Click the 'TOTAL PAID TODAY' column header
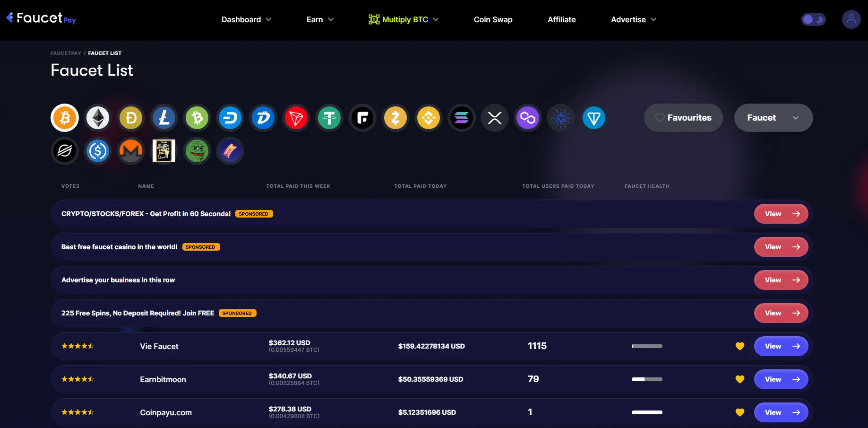This screenshot has height=428, width=868. click(x=421, y=186)
